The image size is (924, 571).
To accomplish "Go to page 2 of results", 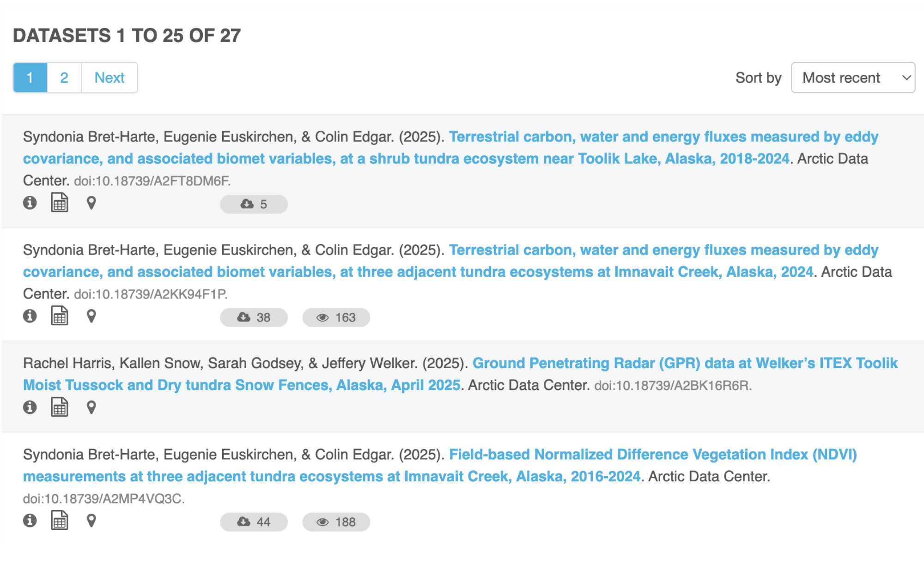I will (64, 78).
